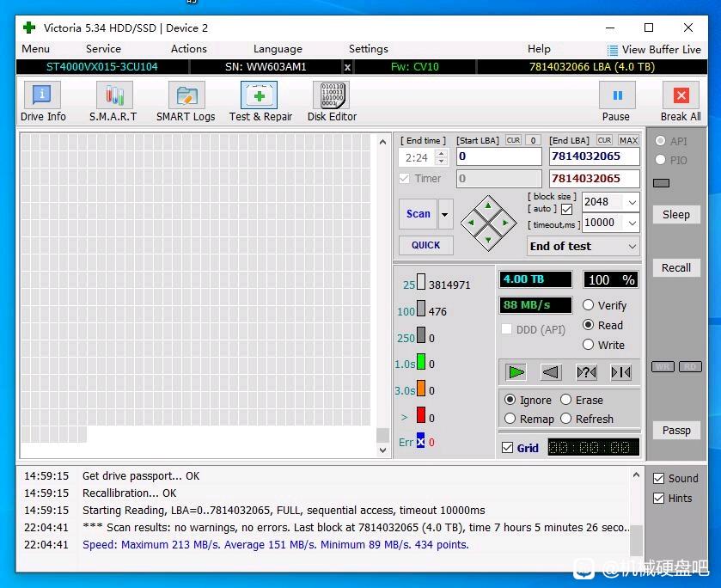Click End LBA MAX button
Screen dimensions: 721x588
tap(628, 140)
